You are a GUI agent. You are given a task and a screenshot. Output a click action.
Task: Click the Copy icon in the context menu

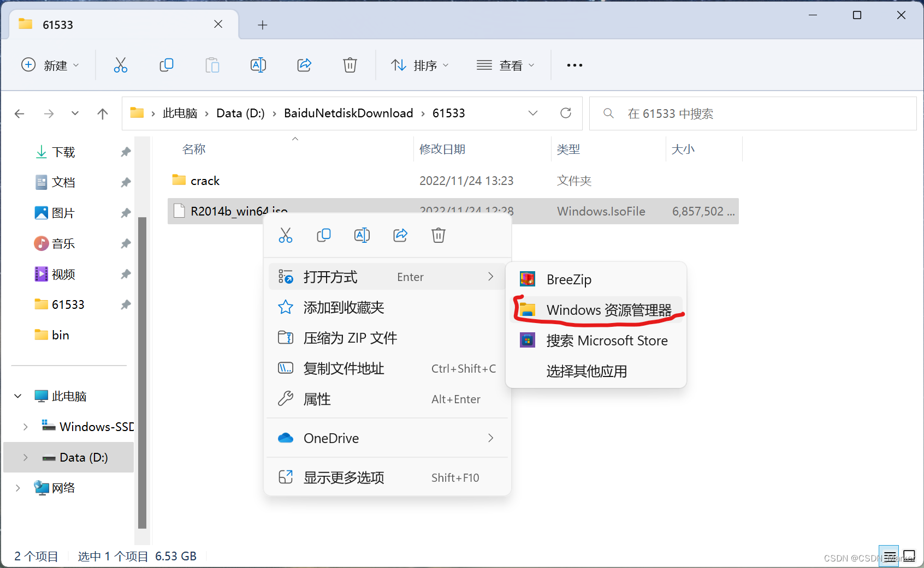pos(324,235)
